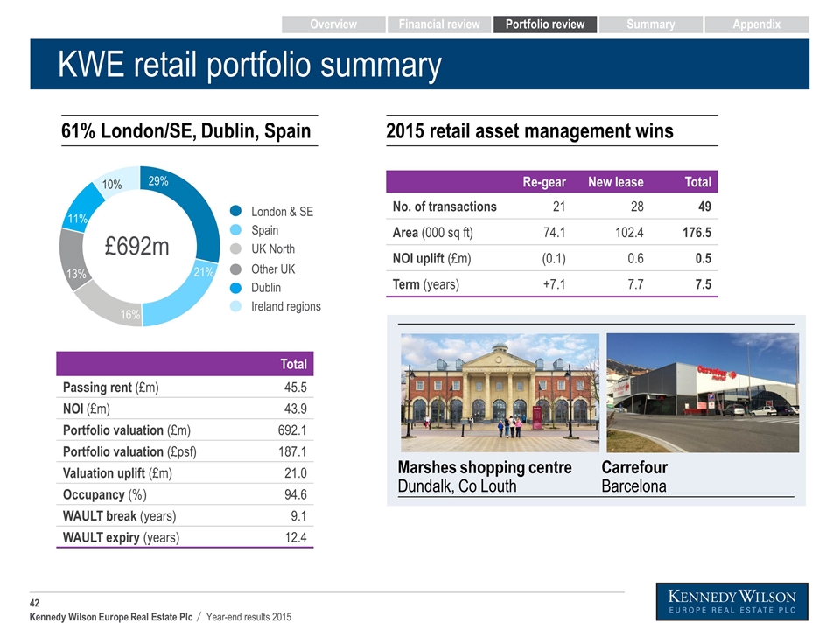Click the 'WAULT break (years)' row label
The image size is (840, 630).
pyautogui.click(x=119, y=516)
